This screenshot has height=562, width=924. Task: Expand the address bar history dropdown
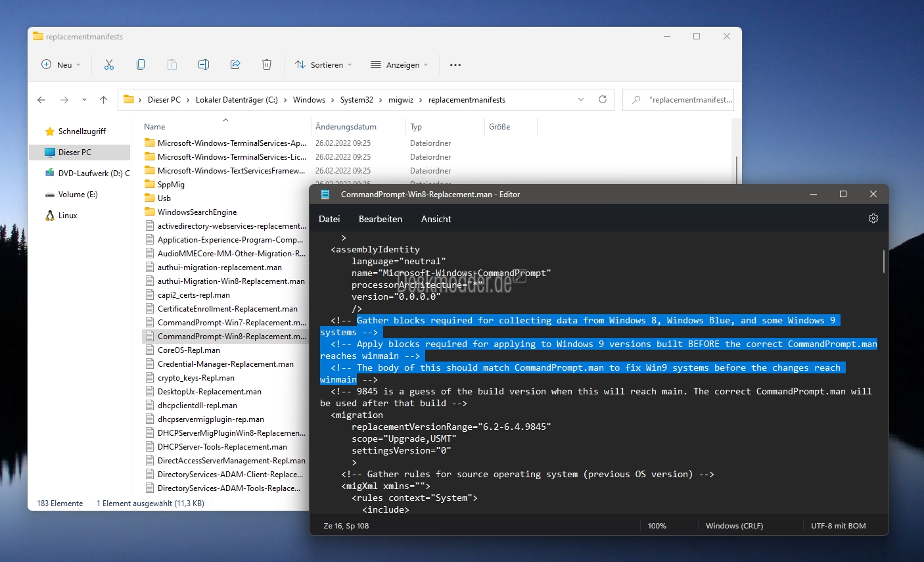[581, 99]
